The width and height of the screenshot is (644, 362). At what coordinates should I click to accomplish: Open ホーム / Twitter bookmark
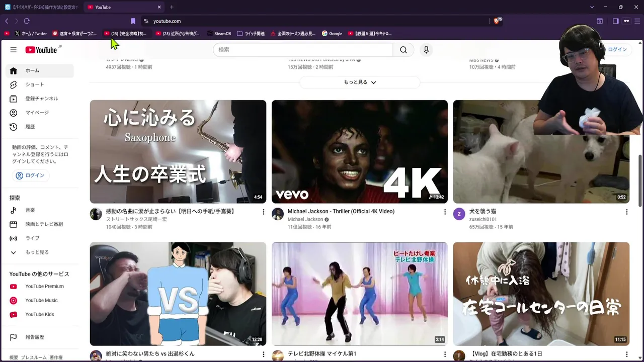click(31, 34)
